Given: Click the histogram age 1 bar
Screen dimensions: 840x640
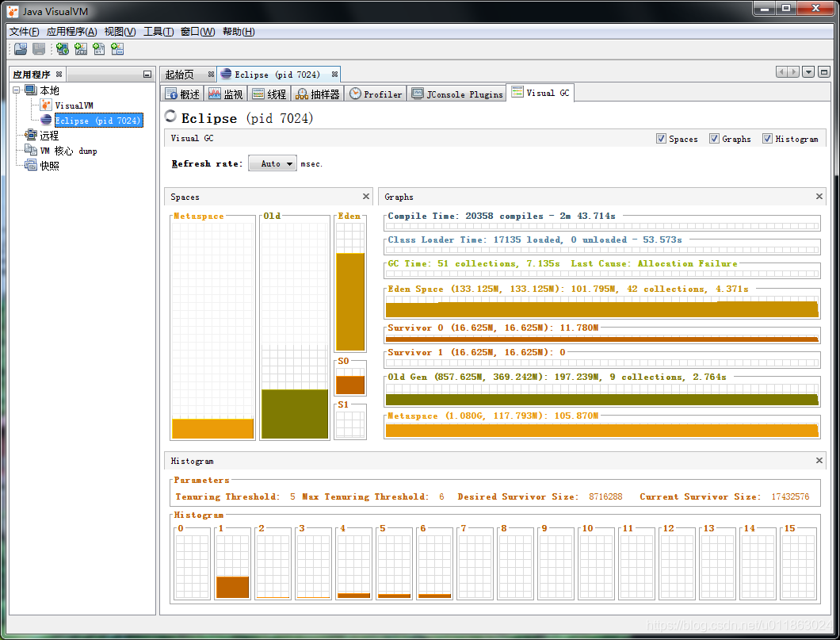Looking at the screenshot, I should tap(232, 588).
